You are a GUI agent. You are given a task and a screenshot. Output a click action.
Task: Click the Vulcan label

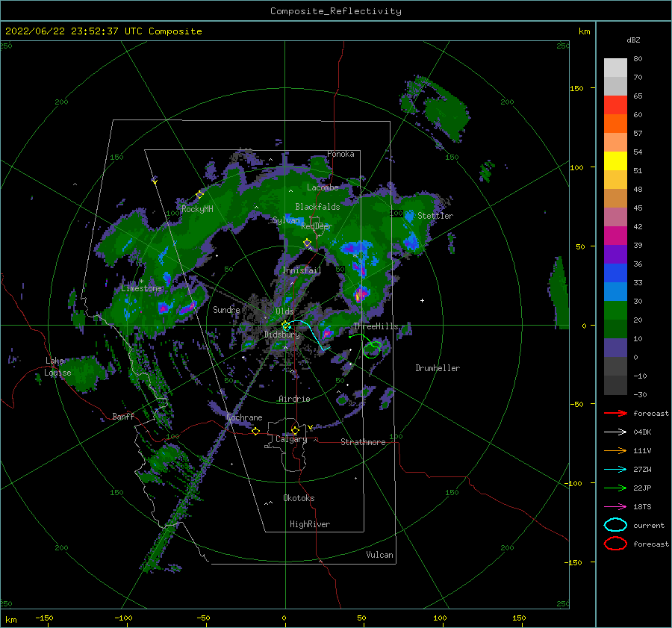pyautogui.click(x=379, y=555)
